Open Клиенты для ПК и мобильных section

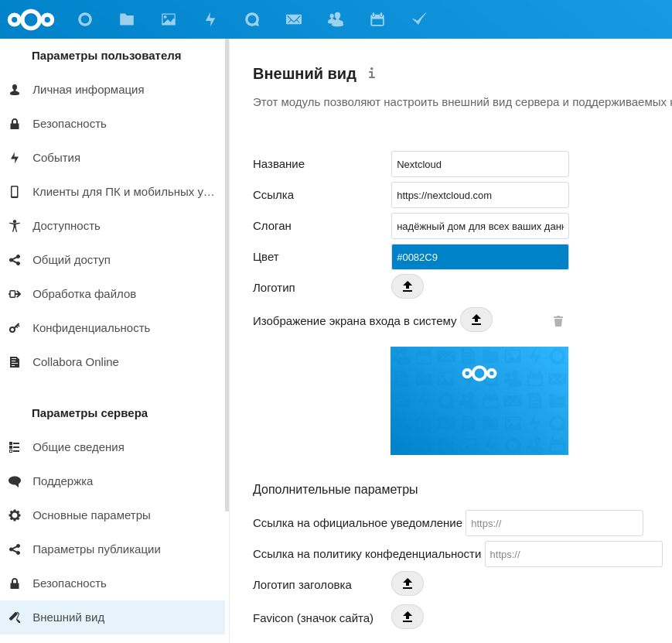click(112, 192)
